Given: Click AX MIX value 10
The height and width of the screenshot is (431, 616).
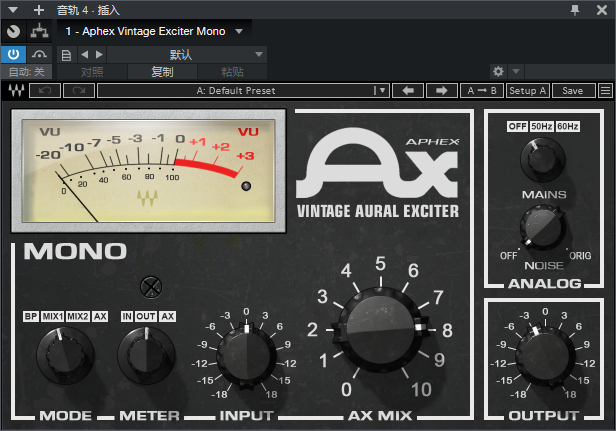Looking at the screenshot, I should point(421,390).
